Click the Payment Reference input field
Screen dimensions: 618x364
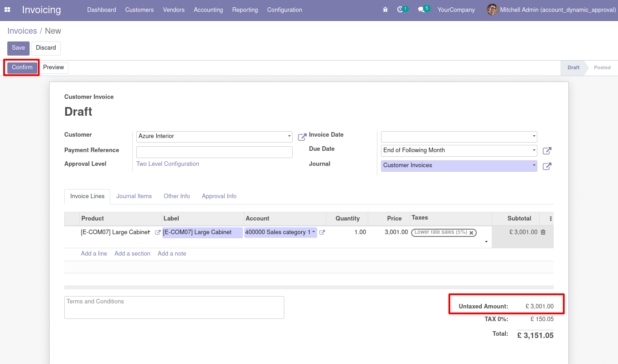click(214, 152)
